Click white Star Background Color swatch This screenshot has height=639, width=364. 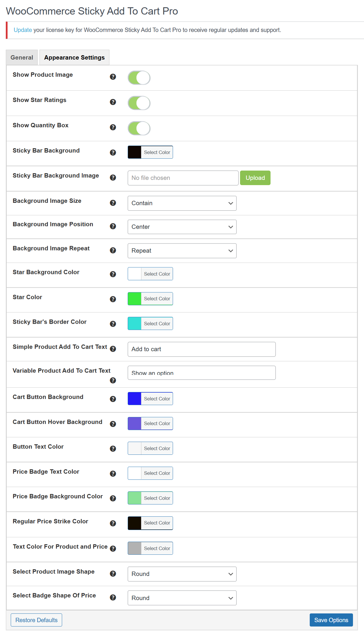coord(134,274)
